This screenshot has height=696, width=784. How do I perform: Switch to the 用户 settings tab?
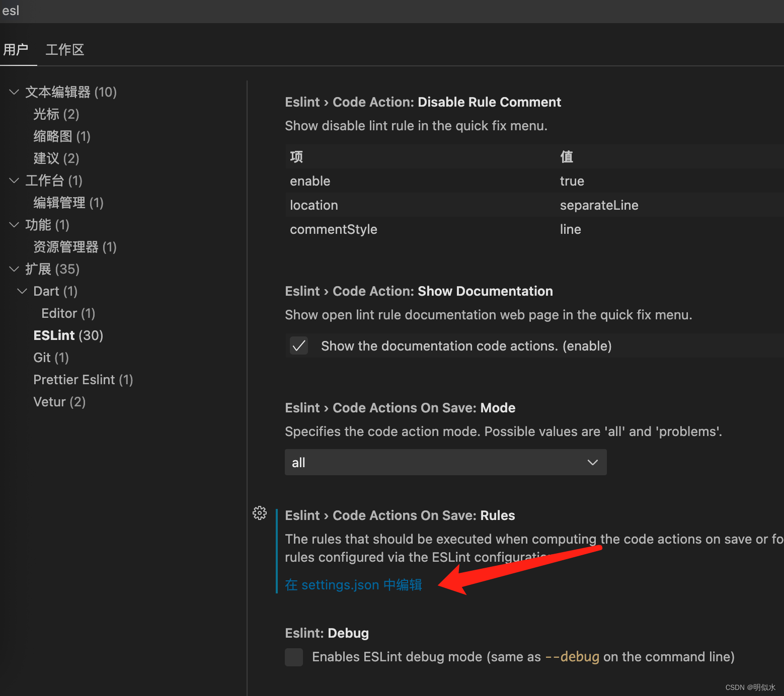pos(16,50)
